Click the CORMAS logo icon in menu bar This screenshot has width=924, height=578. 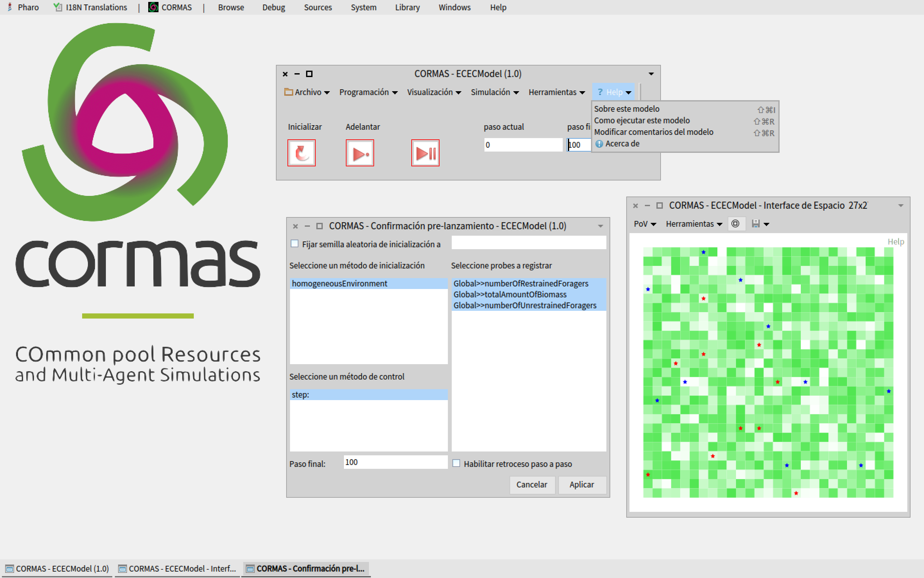coord(153,7)
